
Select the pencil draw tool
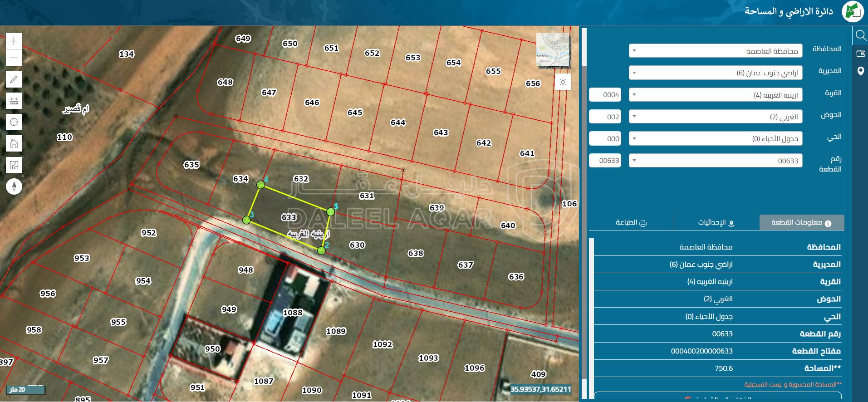[14, 79]
